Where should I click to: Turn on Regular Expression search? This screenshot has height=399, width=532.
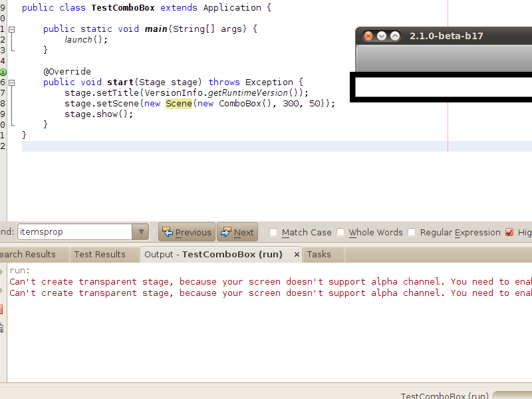click(x=412, y=232)
